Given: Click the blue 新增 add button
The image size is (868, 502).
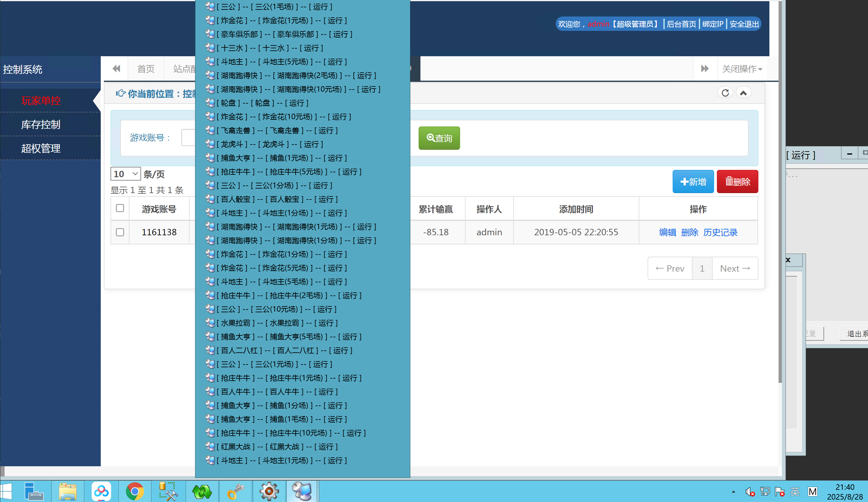Looking at the screenshot, I should (693, 182).
